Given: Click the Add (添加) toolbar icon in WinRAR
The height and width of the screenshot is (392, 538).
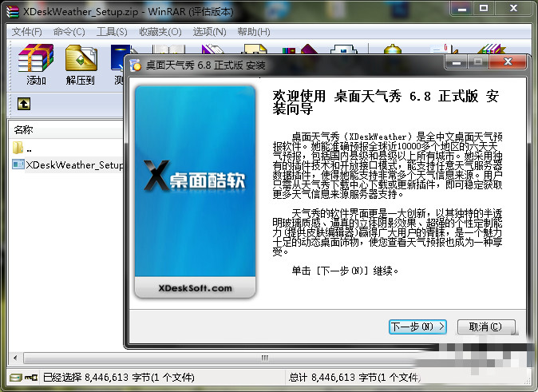Looking at the screenshot, I should tap(36, 65).
